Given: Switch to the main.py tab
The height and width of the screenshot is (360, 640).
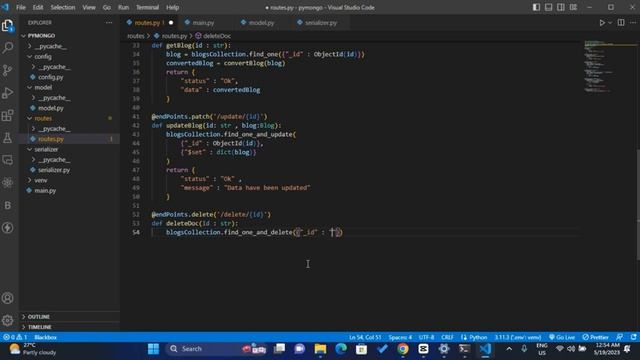Looking at the screenshot, I should (203, 23).
